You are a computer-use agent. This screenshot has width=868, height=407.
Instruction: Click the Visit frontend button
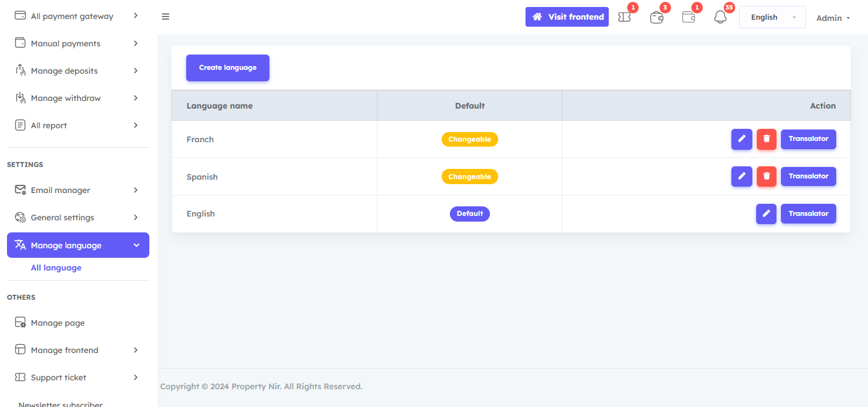pyautogui.click(x=567, y=17)
